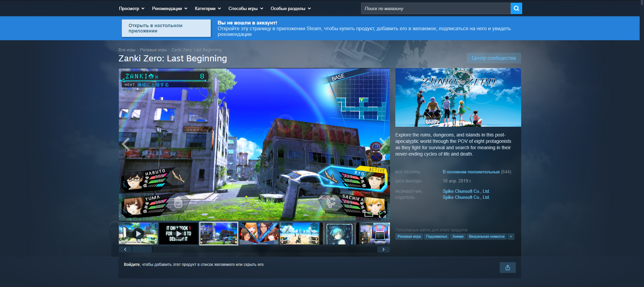
Task: Show previous screenshot with left arrow
Action: point(126,144)
